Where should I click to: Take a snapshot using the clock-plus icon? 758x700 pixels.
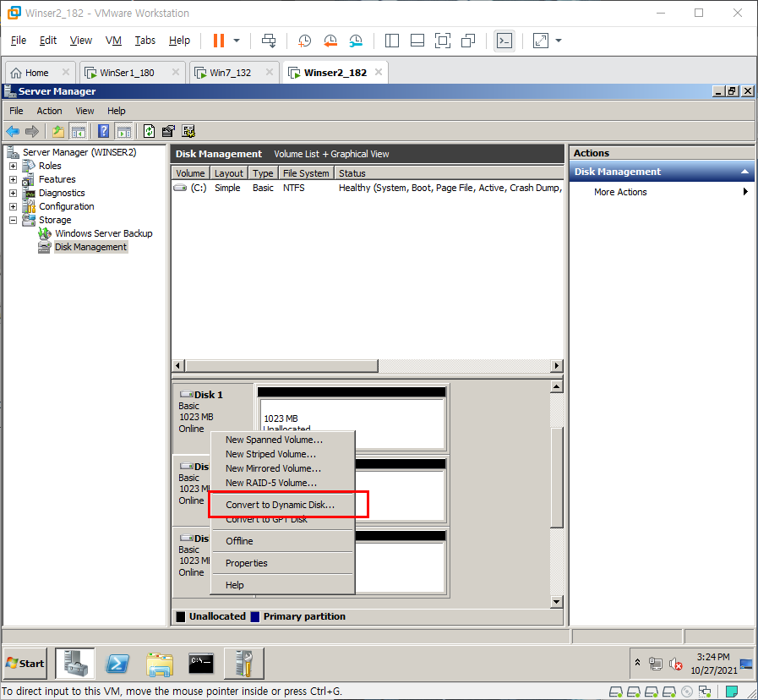[304, 41]
